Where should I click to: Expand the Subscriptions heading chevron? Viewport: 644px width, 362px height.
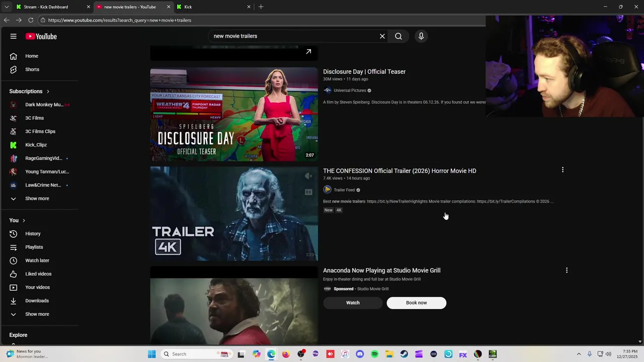(x=48, y=92)
